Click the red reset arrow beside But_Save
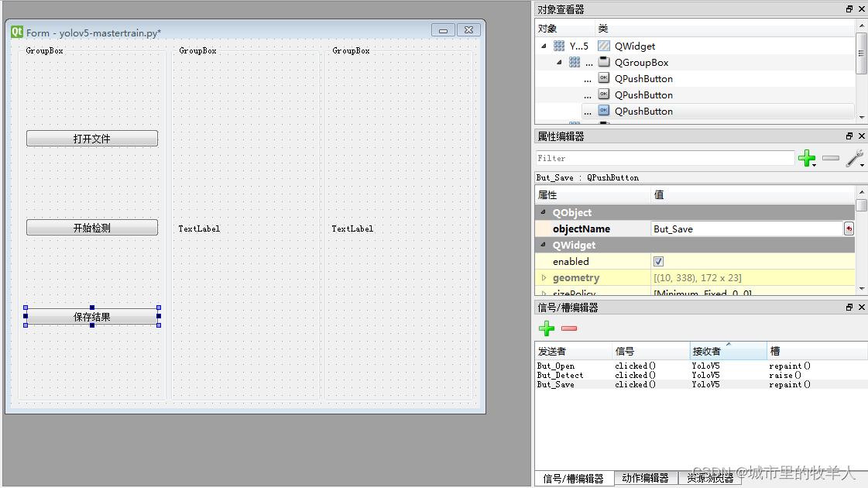Screen dimensions: 868x488 [x=849, y=229]
